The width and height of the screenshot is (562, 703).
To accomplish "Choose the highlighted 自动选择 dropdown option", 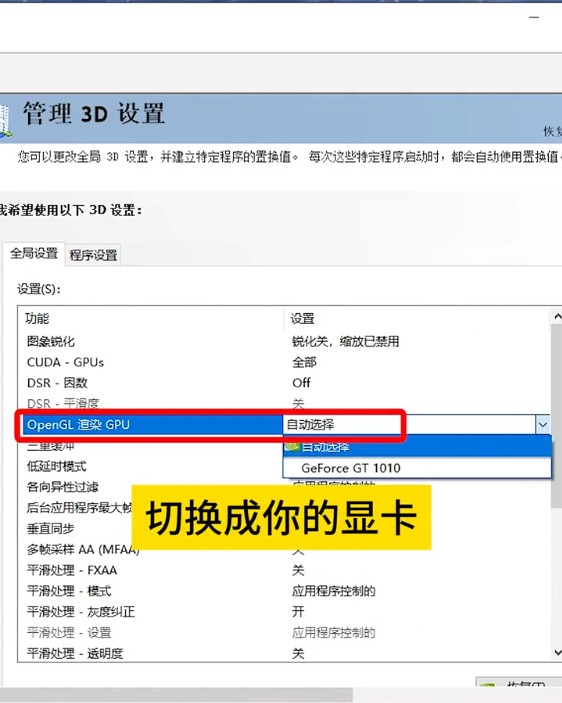I will point(417,447).
